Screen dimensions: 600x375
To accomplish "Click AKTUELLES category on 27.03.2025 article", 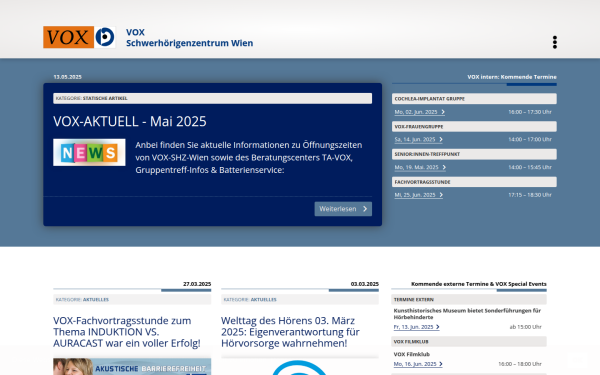I will tap(96, 300).
